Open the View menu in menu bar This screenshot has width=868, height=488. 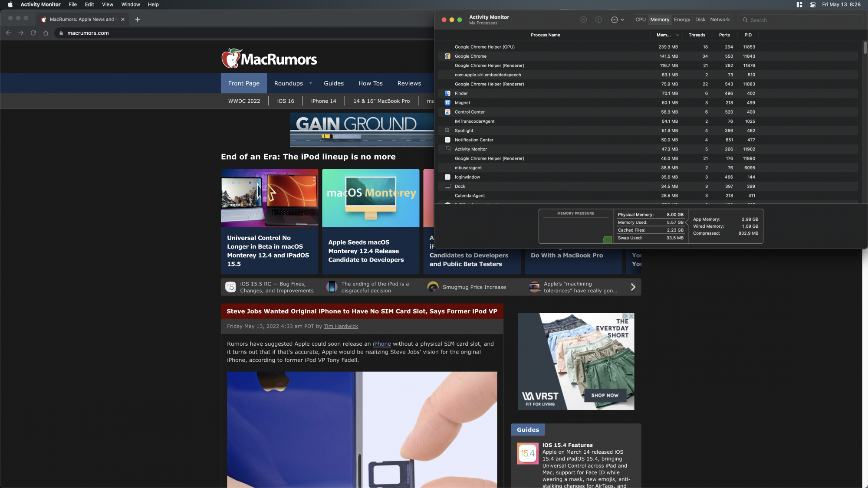(107, 4)
